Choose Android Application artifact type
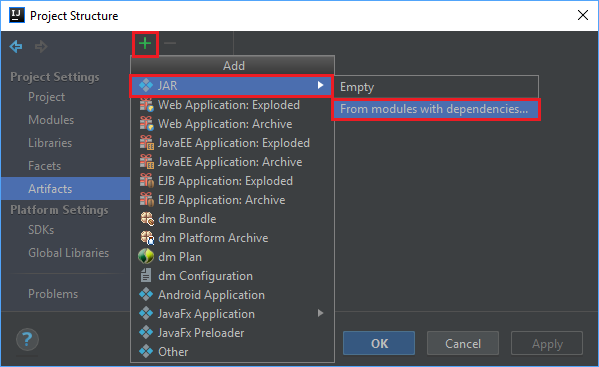Screen dimensions: 599x367 tap(232, 294)
